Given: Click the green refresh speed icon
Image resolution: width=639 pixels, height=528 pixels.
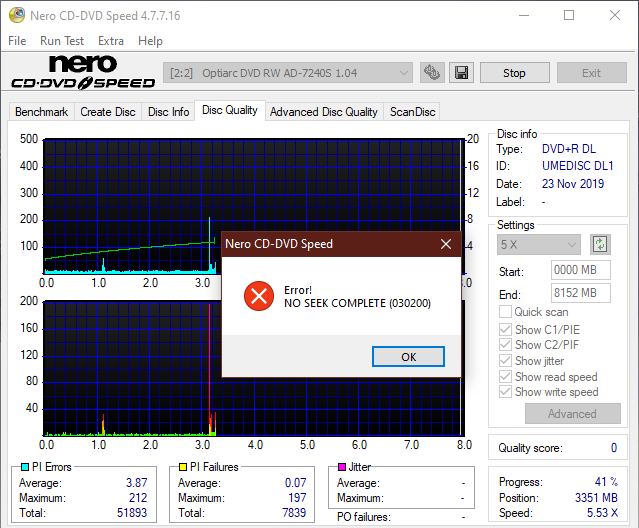Looking at the screenshot, I should click(x=600, y=244).
